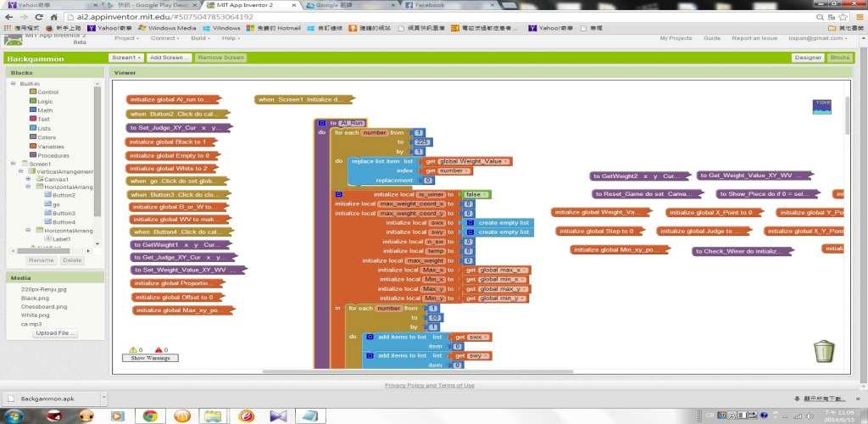Image resolution: width=868 pixels, height=424 pixels.
Task: Open the Build menu
Action: tap(200, 38)
